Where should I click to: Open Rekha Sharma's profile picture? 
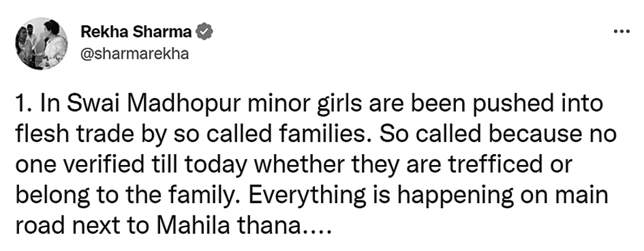click(x=42, y=43)
